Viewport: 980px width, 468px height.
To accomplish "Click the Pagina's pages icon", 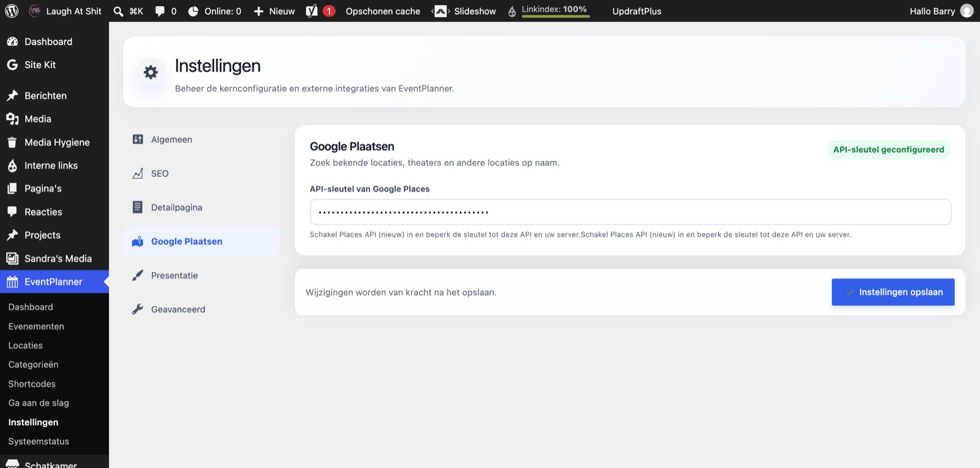I will click(x=12, y=189).
